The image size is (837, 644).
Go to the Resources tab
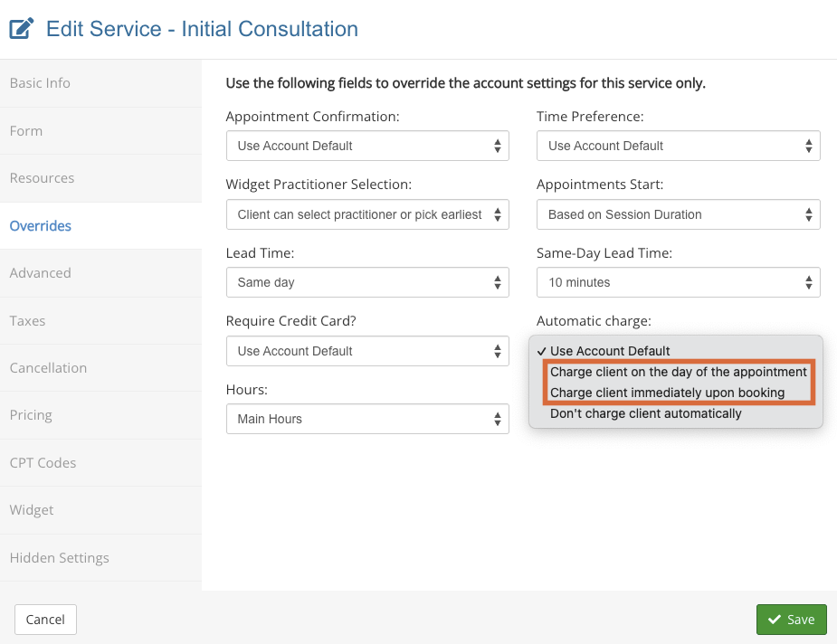point(42,178)
